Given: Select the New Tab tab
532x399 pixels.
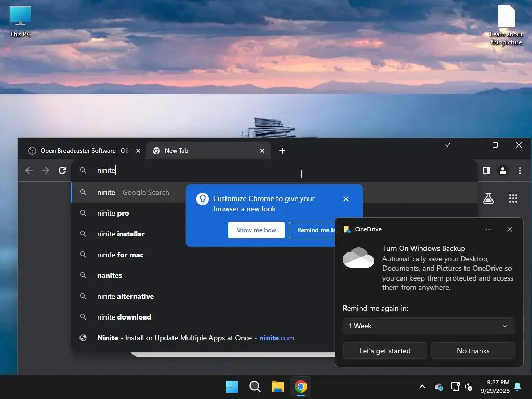Looking at the screenshot, I should [x=208, y=151].
